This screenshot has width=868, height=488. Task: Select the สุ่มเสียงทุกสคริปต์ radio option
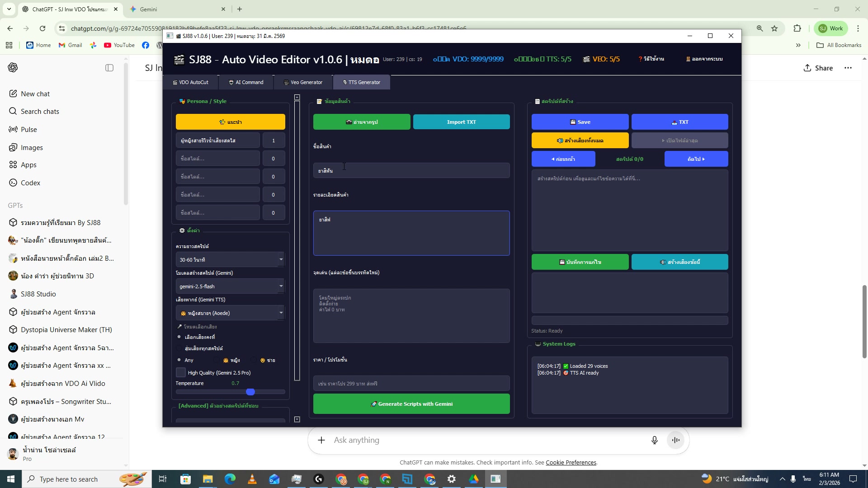pos(179,348)
